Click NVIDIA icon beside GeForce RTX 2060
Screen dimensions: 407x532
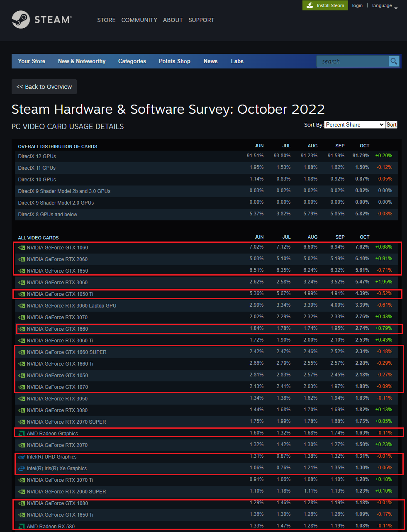pyautogui.click(x=22, y=259)
